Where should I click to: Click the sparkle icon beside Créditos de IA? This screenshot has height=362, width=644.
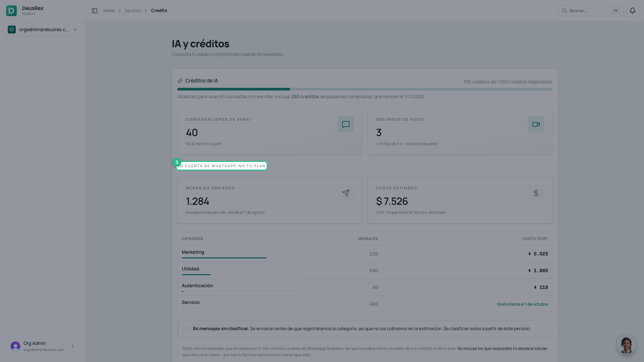(x=180, y=81)
